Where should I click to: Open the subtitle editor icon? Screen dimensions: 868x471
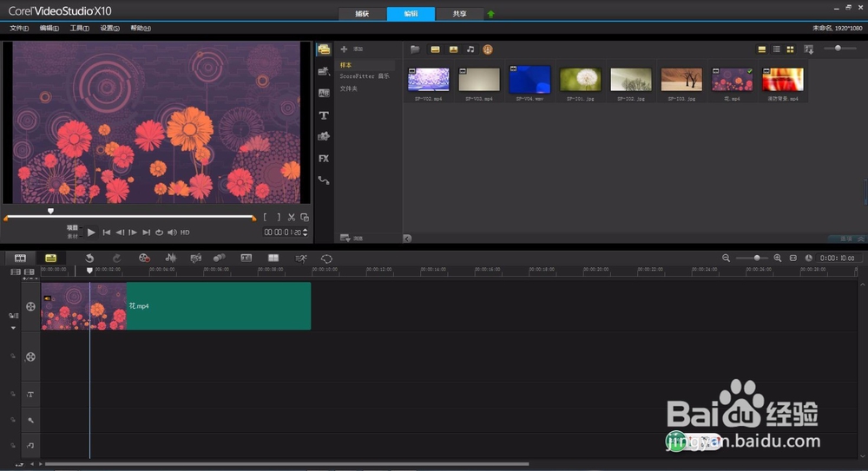(x=246, y=258)
